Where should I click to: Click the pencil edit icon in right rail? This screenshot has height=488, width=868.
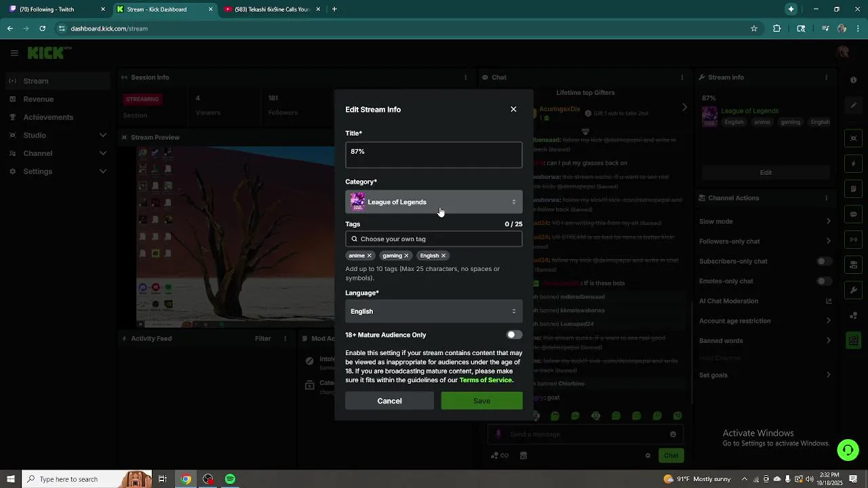pos(853,105)
